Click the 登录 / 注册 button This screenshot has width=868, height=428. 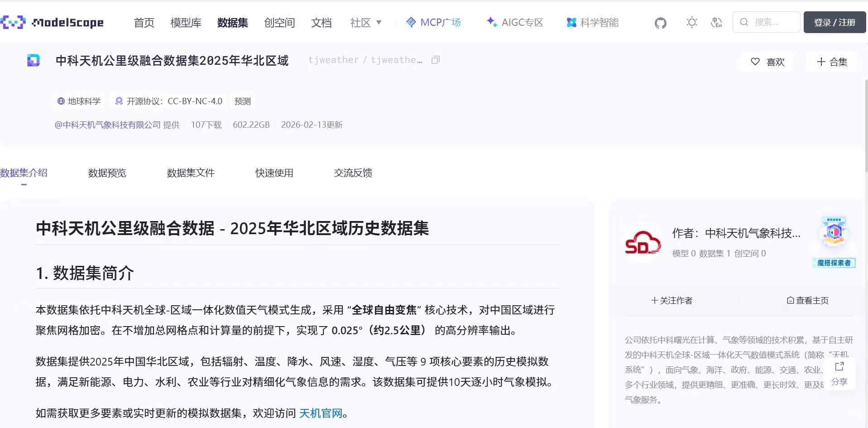[834, 22]
